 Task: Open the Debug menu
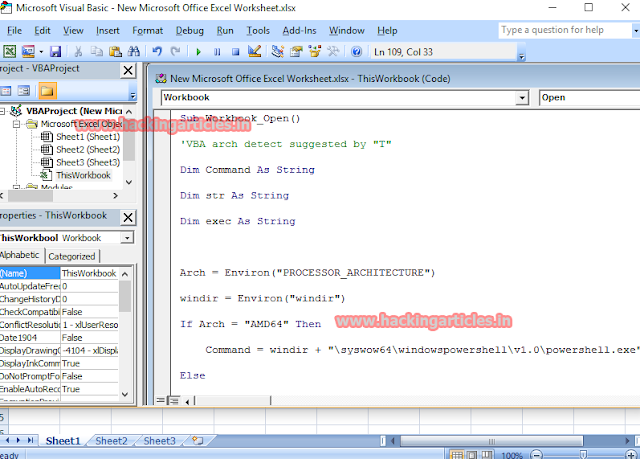(189, 31)
